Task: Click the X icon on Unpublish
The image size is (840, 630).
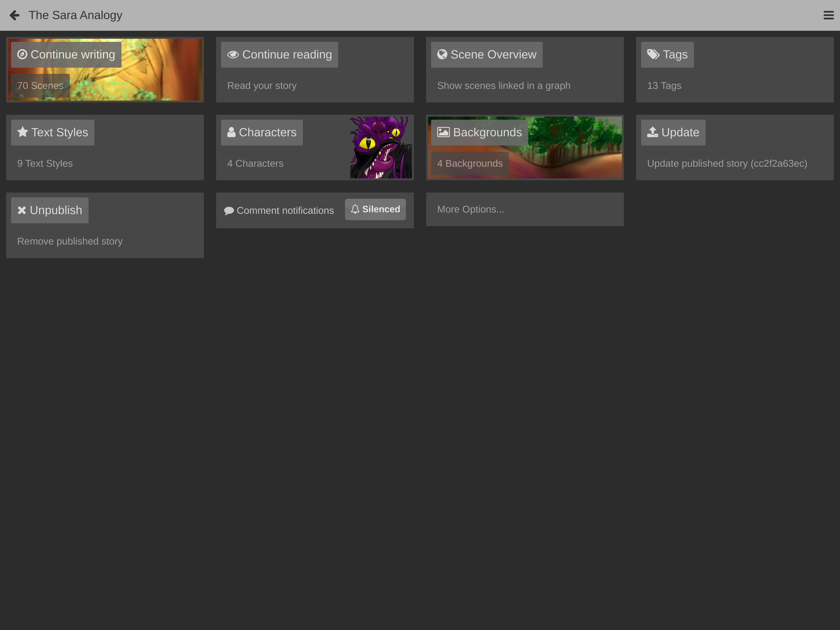Action: [x=22, y=210]
